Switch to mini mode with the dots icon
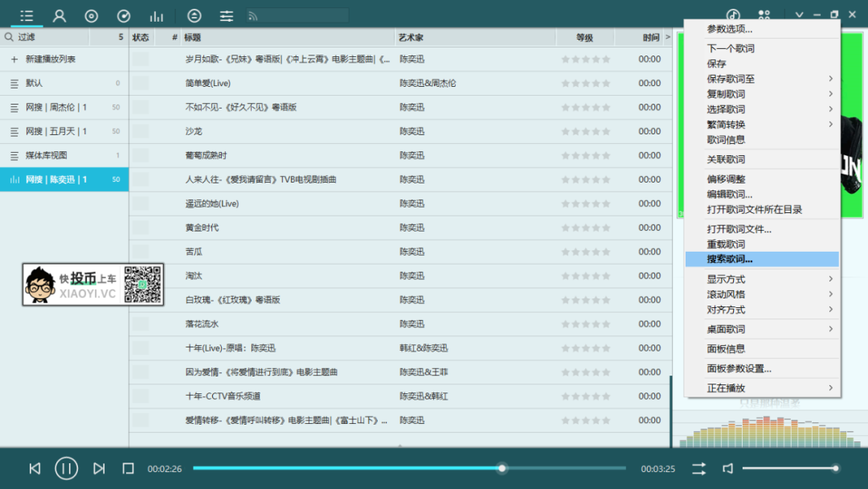This screenshot has height=489, width=868. (764, 14)
